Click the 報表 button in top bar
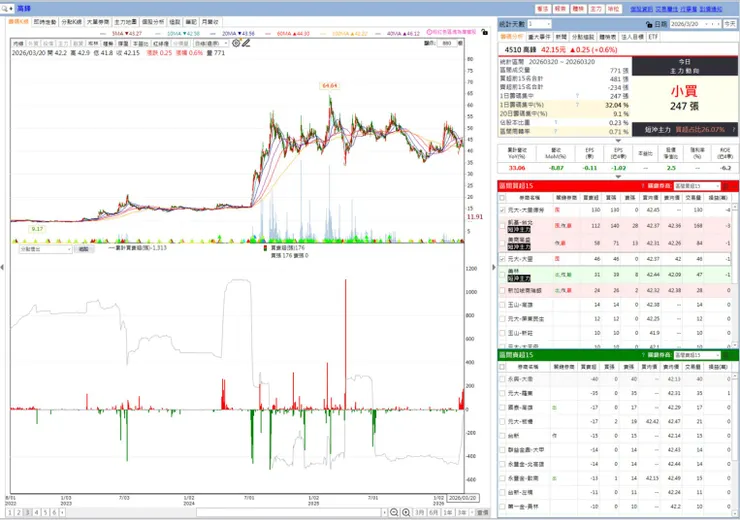 (560, 9)
